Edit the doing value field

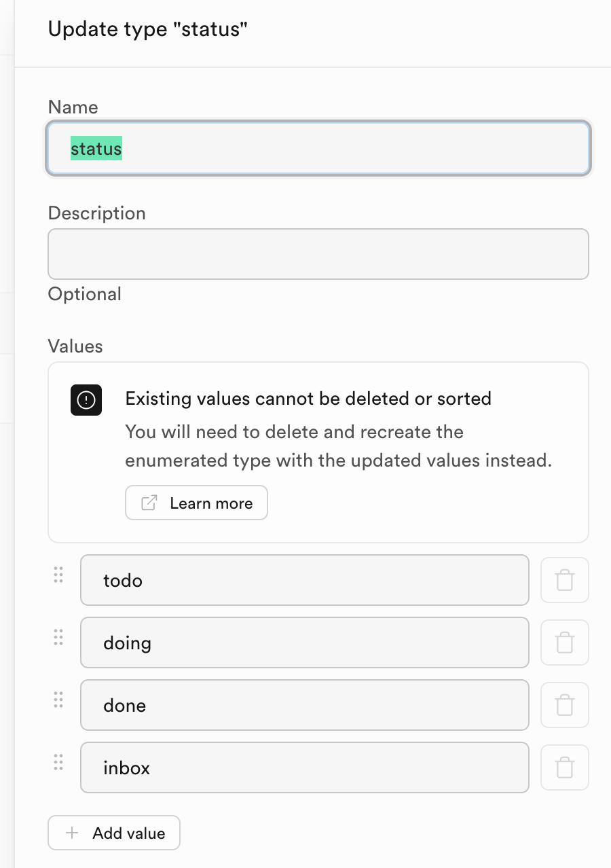(x=305, y=643)
